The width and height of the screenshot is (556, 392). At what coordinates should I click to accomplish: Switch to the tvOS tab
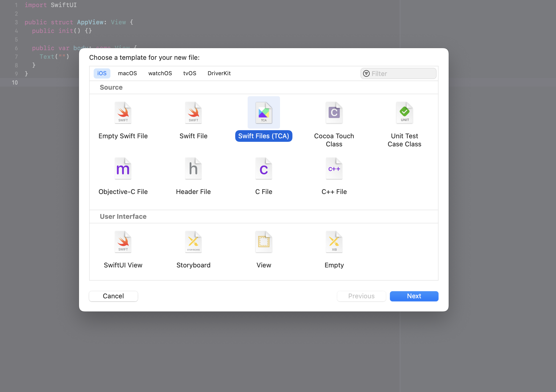click(x=190, y=73)
